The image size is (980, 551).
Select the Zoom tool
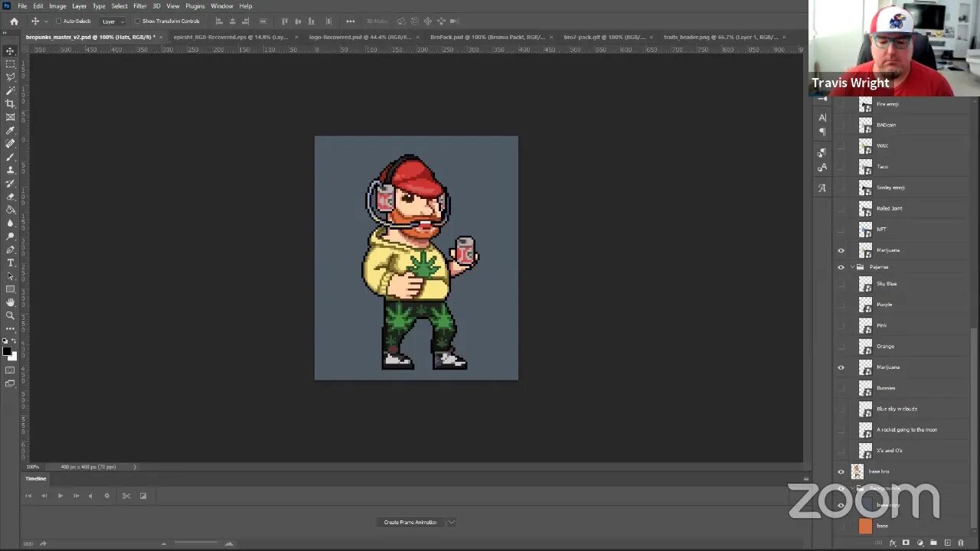[x=10, y=315]
